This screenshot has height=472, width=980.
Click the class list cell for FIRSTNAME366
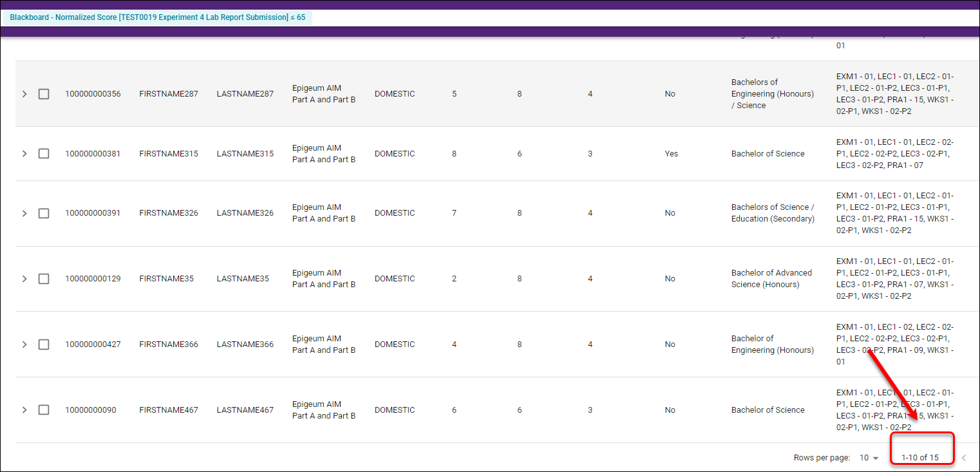pos(895,345)
